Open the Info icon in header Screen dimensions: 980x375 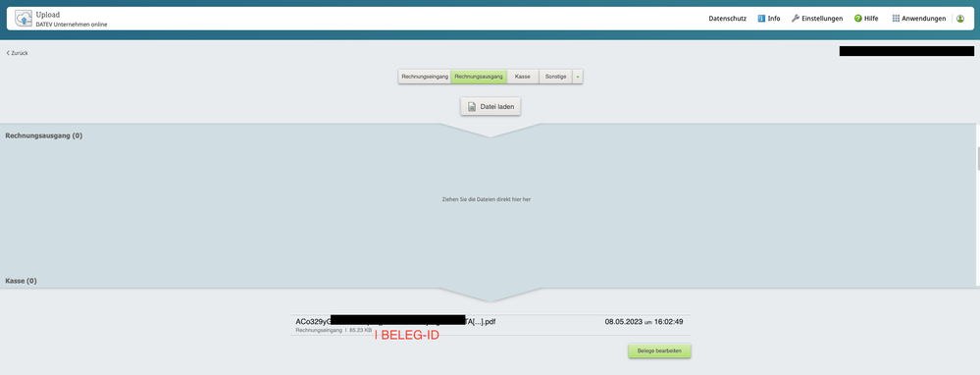click(761, 19)
